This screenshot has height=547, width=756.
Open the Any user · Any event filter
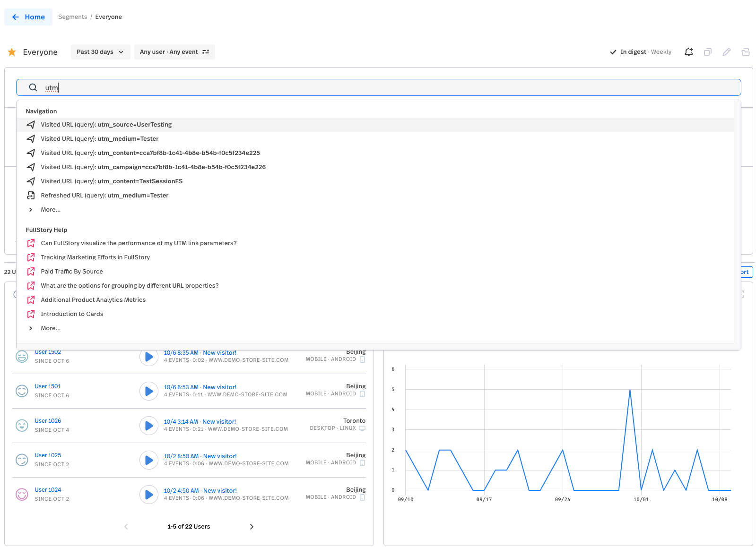pyautogui.click(x=174, y=52)
